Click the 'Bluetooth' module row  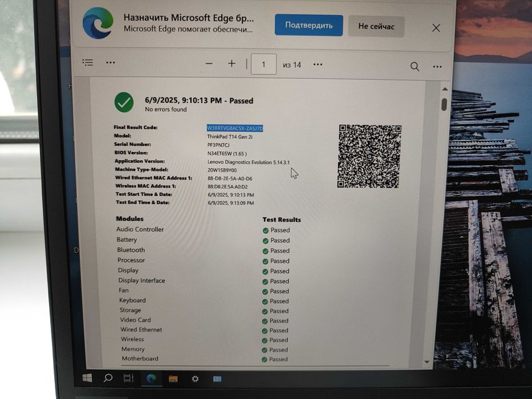[131, 250]
